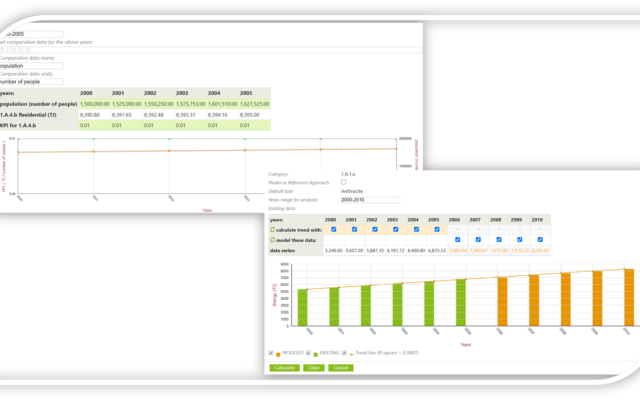
Task: Click the green 2005 bar in chart
Action: pos(461,303)
